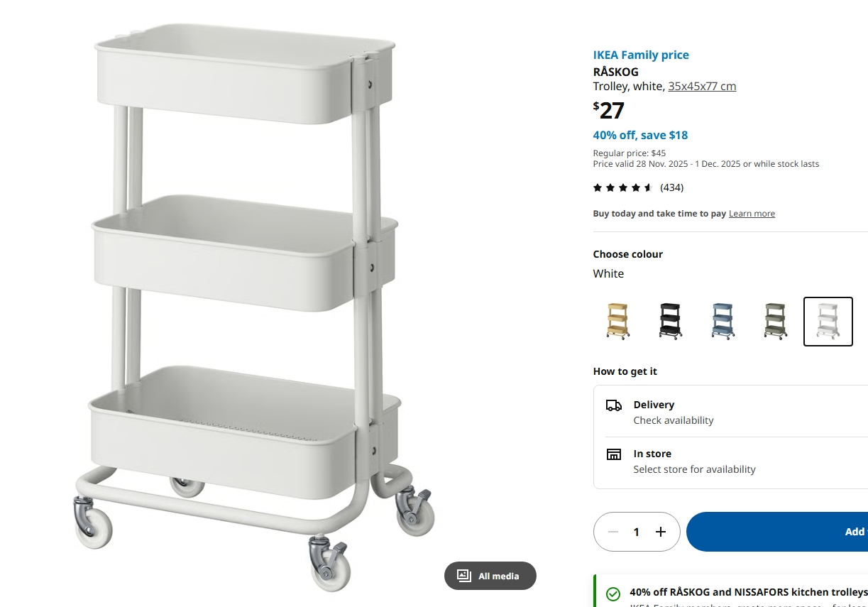This screenshot has width=868, height=607.
Task: Open the IKEA Family price link
Action: (x=641, y=55)
